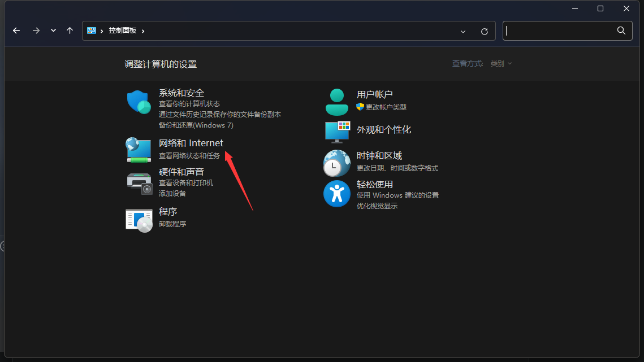Screen dimensions: 644x362
Task: Open 轻松使用 category link
Action: point(374,184)
